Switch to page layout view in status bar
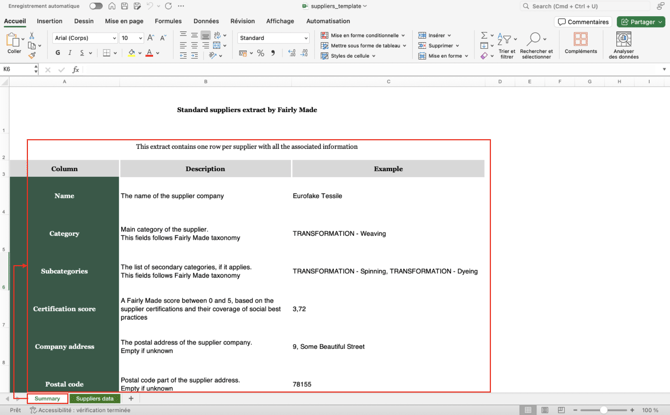670x415 pixels. pyautogui.click(x=544, y=410)
